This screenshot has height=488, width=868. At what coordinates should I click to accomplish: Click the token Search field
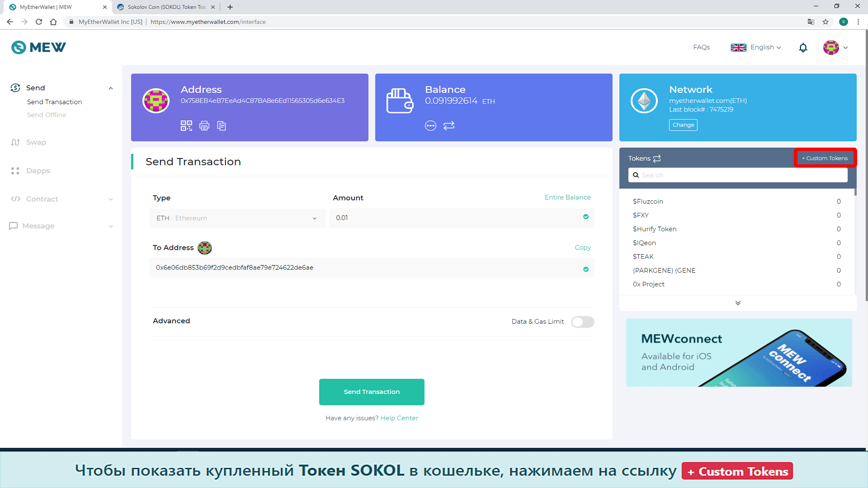(738, 175)
